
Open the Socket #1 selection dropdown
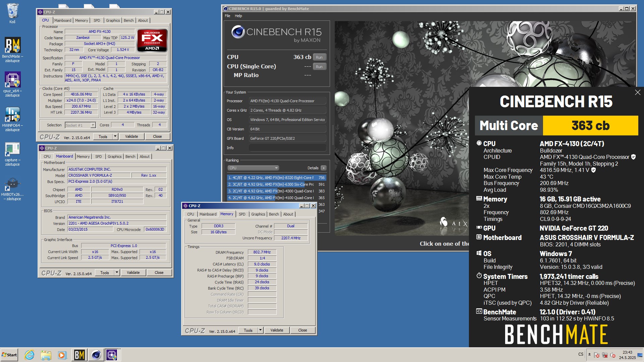click(x=80, y=125)
